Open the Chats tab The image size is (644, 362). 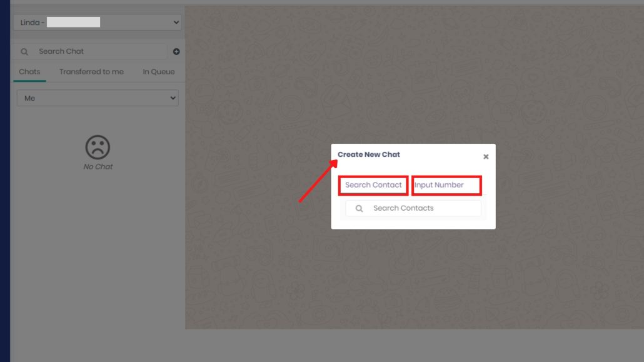29,72
